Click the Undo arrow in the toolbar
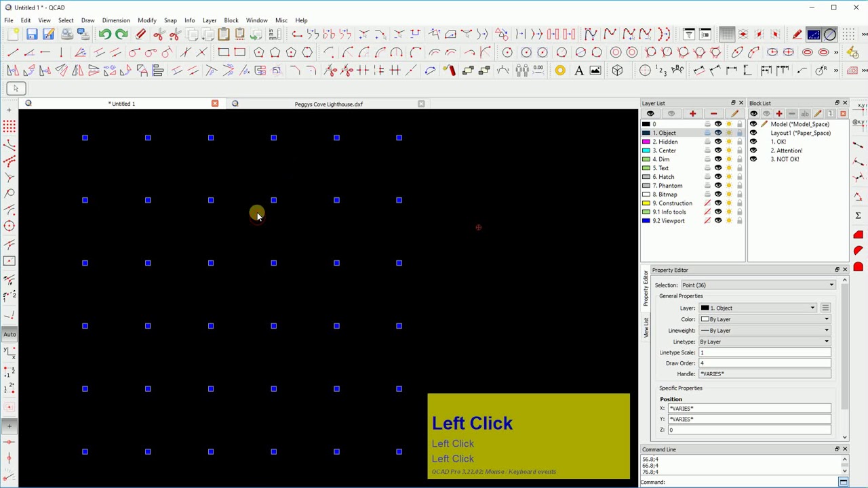This screenshot has width=868, height=488. [104, 35]
